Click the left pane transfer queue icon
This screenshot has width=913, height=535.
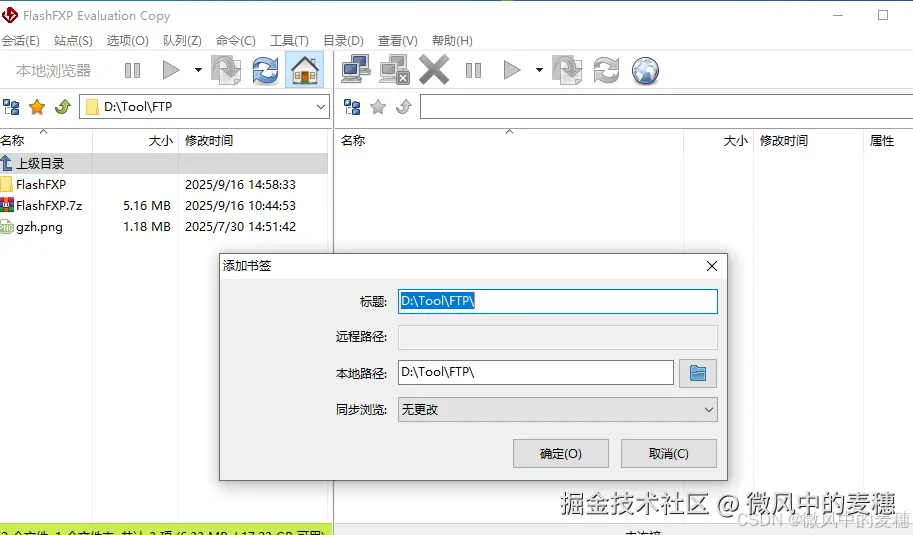tap(226, 70)
